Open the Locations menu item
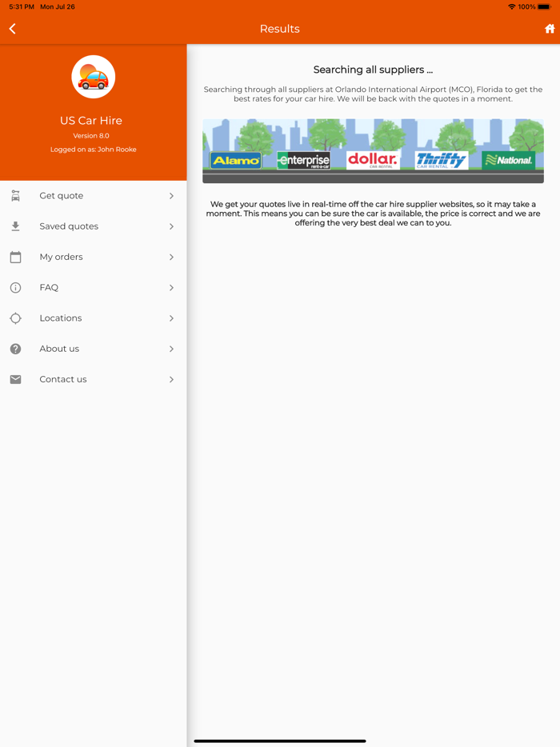The height and width of the screenshot is (747, 560). (x=94, y=318)
